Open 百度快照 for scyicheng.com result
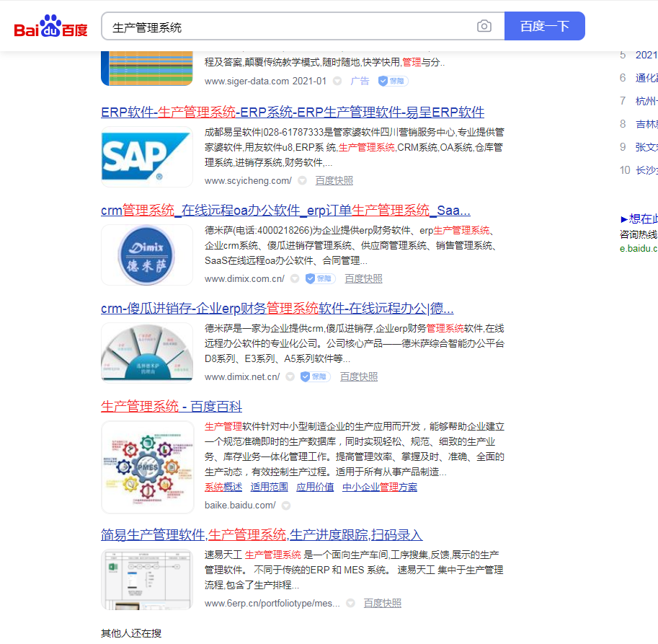This screenshot has height=644, width=658. pyautogui.click(x=334, y=180)
